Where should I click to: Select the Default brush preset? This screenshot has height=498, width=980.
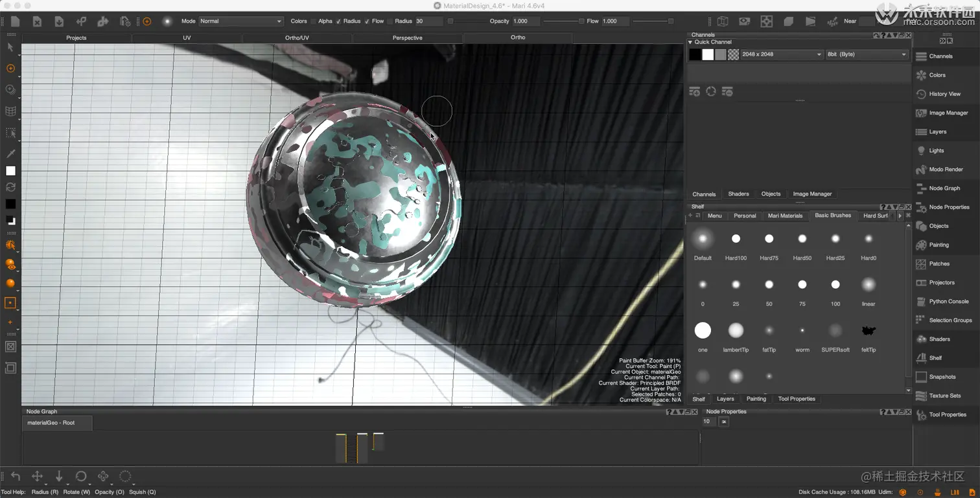point(703,245)
